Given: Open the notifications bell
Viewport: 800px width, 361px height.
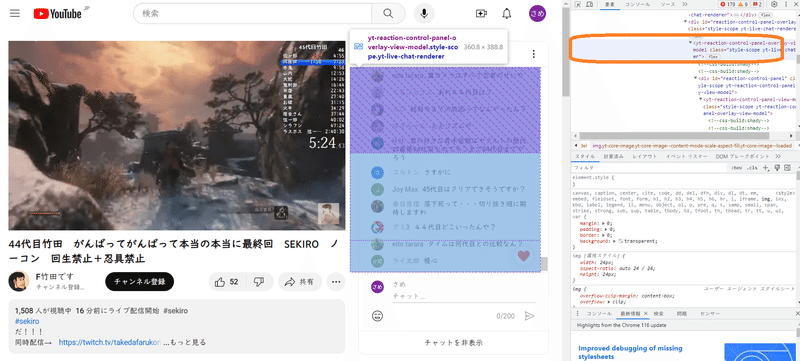Looking at the screenshot, I should click(507, 13).
